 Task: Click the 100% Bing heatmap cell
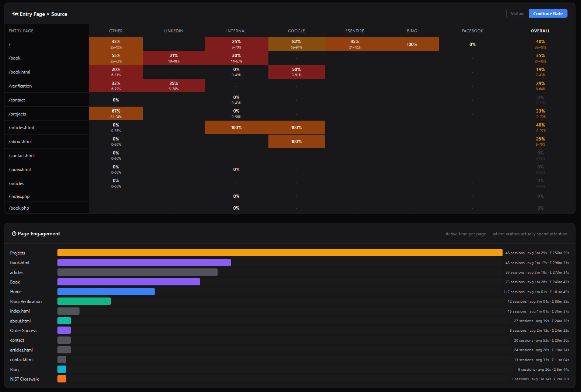point(412,44)
